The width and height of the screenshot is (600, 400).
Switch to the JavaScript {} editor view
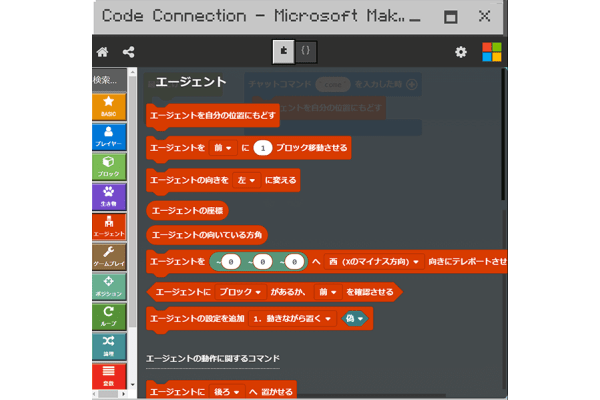pos(308,51)
